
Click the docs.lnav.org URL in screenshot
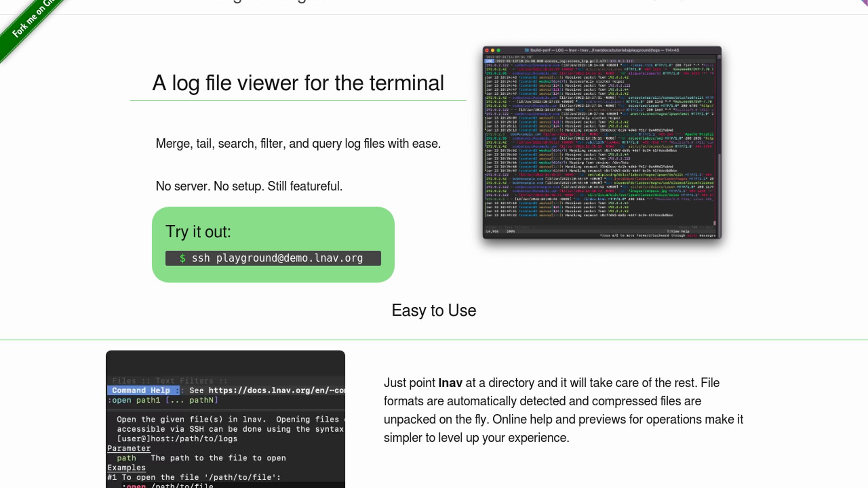pyautogui.click(x=276, y=390)
